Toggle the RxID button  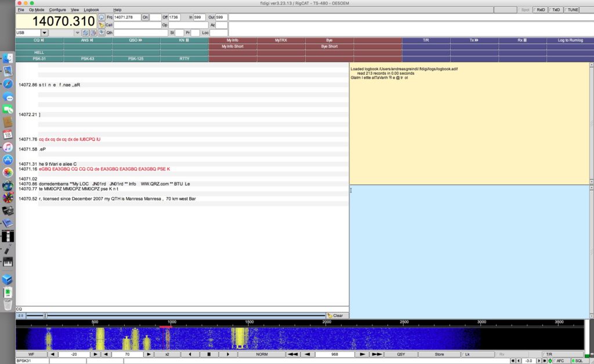click(540, 10)
